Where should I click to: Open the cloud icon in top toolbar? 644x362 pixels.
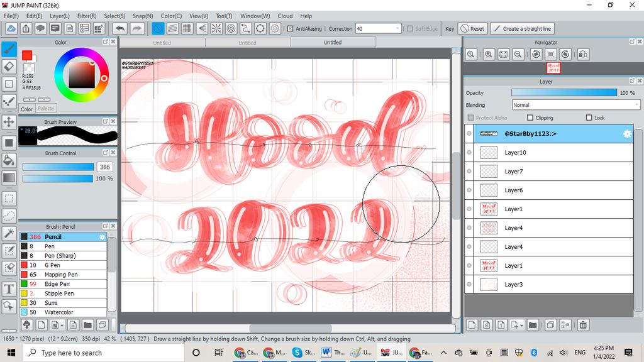pos(11,29)
